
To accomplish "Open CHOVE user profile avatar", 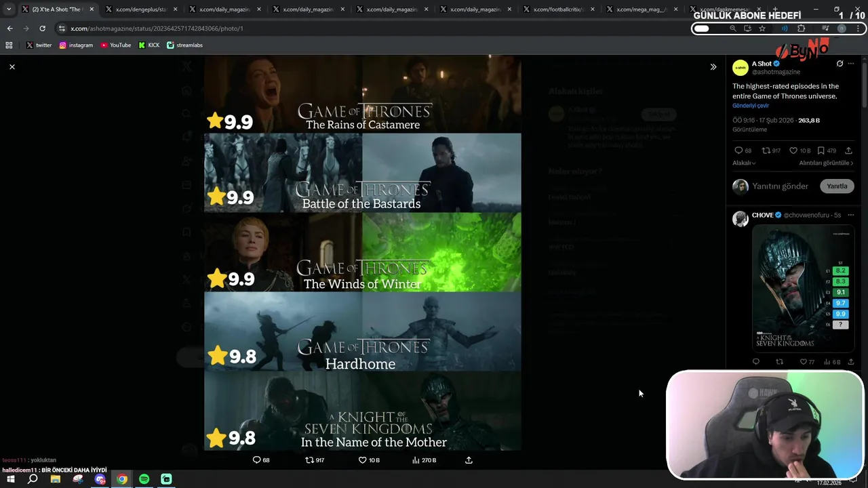I will coord(741,218).
